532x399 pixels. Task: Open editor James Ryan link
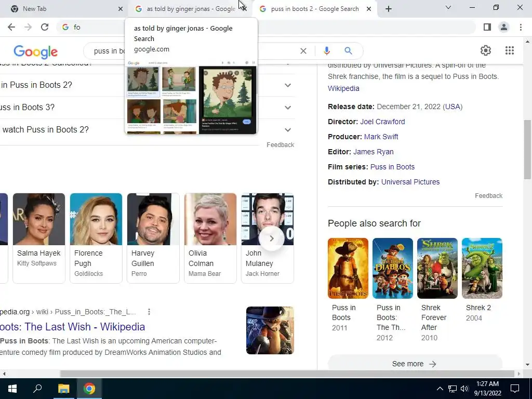373,152
